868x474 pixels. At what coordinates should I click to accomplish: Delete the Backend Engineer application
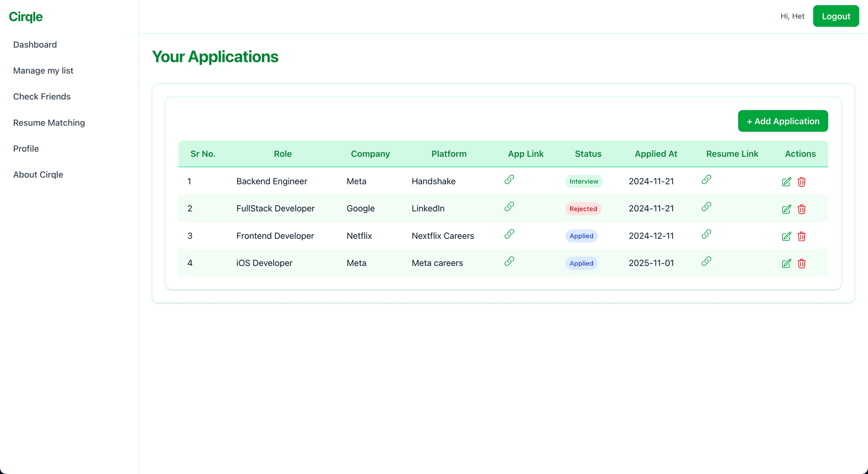pos(802,182)
